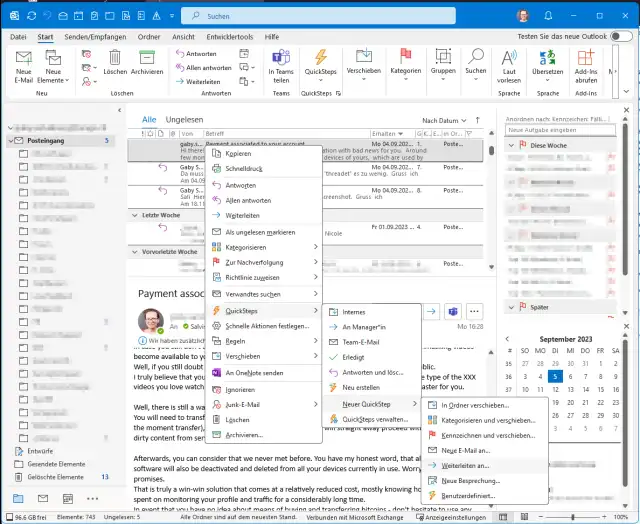Image resolution: width=640 pixels, height=524 pixels.
Task: Choose In Ordner verschieben... in submenu
Action: [x=484, y=405]
